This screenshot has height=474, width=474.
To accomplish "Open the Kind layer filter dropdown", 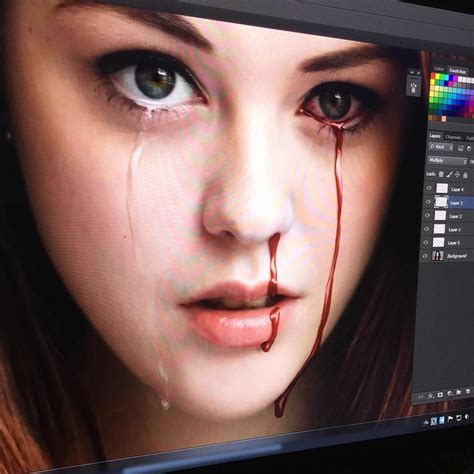I will (x=441, y=147).
